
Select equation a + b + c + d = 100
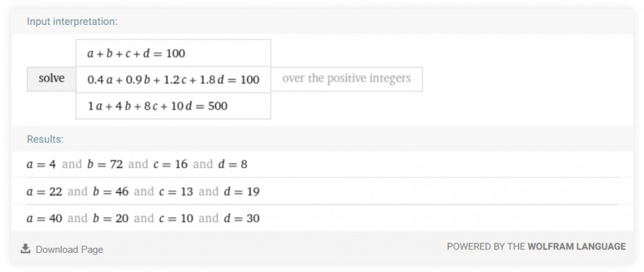[173, 53]
